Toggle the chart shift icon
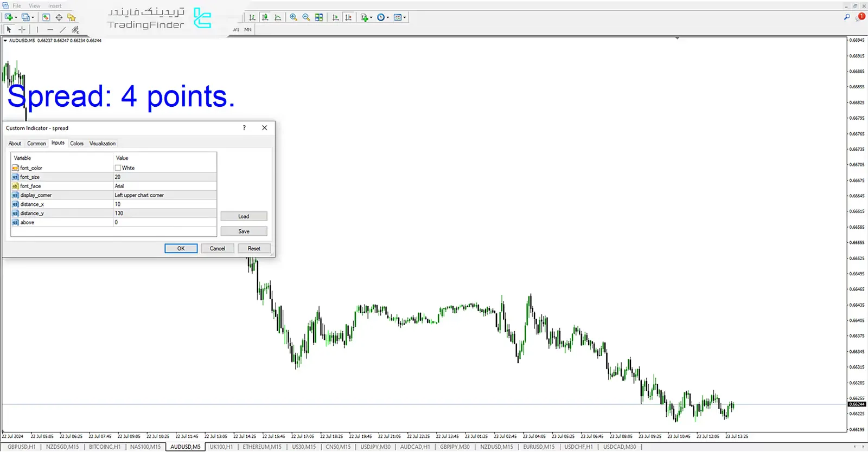 click(348, 17)
